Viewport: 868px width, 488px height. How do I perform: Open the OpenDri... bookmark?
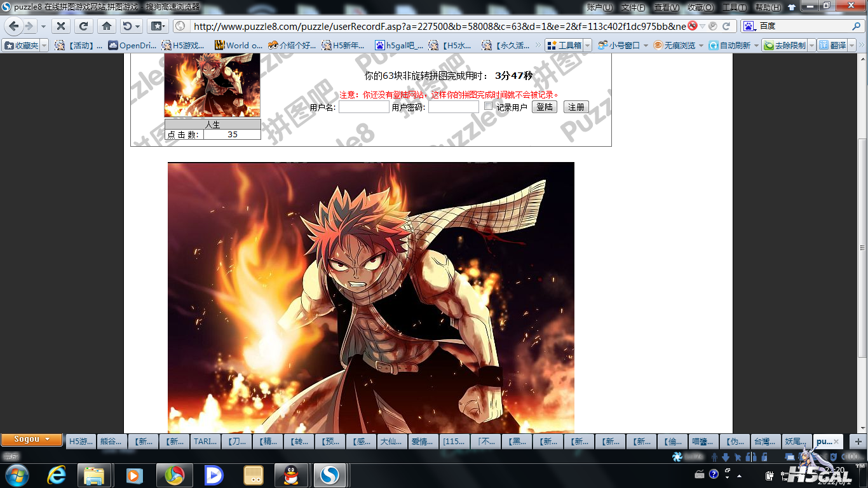point(132,45)
